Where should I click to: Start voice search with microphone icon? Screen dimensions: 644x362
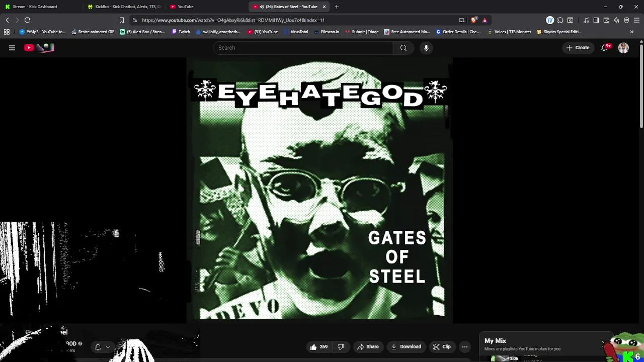click(x=426, y=48)
